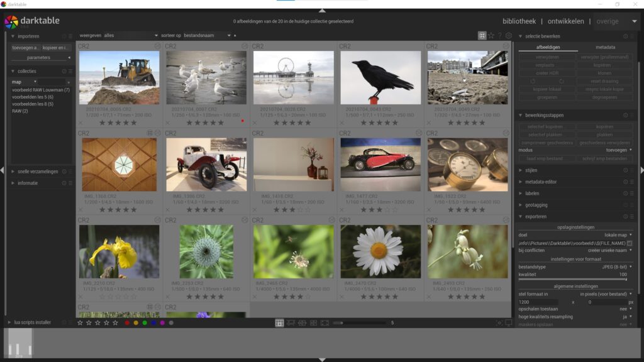Open the help question mark icon
Screen dimensions: 644x362
500,36
